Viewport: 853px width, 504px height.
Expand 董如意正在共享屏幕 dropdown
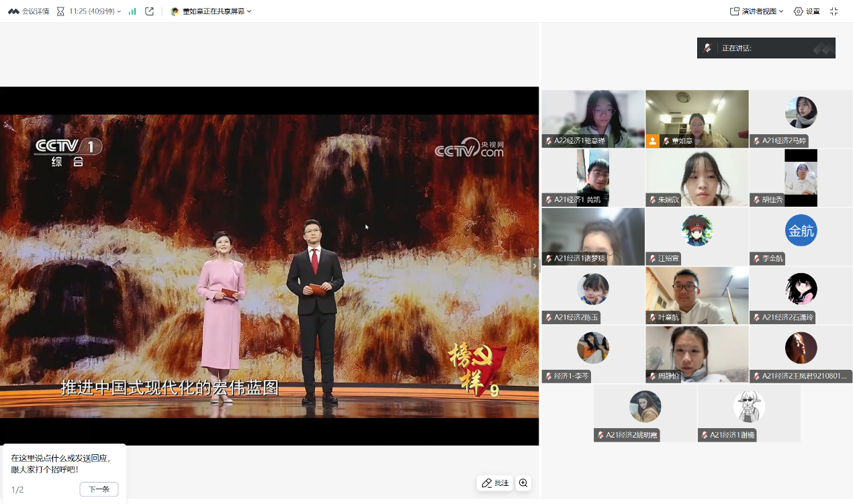212,11
